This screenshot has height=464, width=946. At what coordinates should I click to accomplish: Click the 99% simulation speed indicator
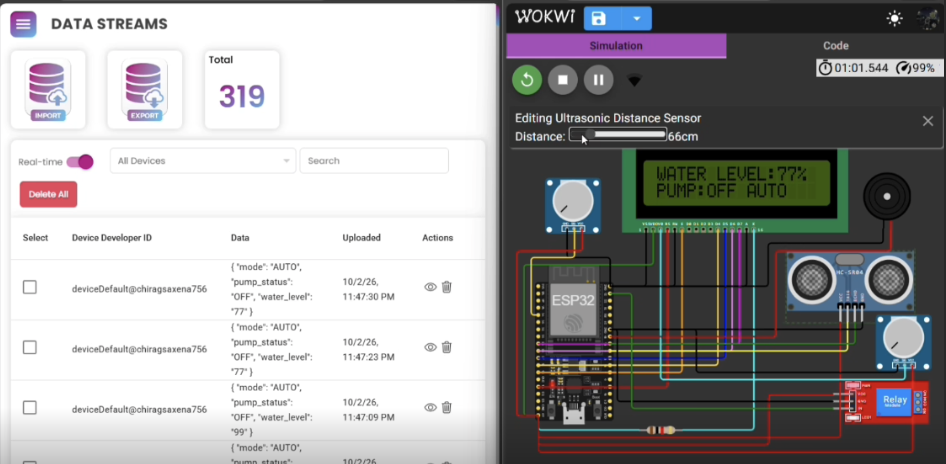point(916,68)
